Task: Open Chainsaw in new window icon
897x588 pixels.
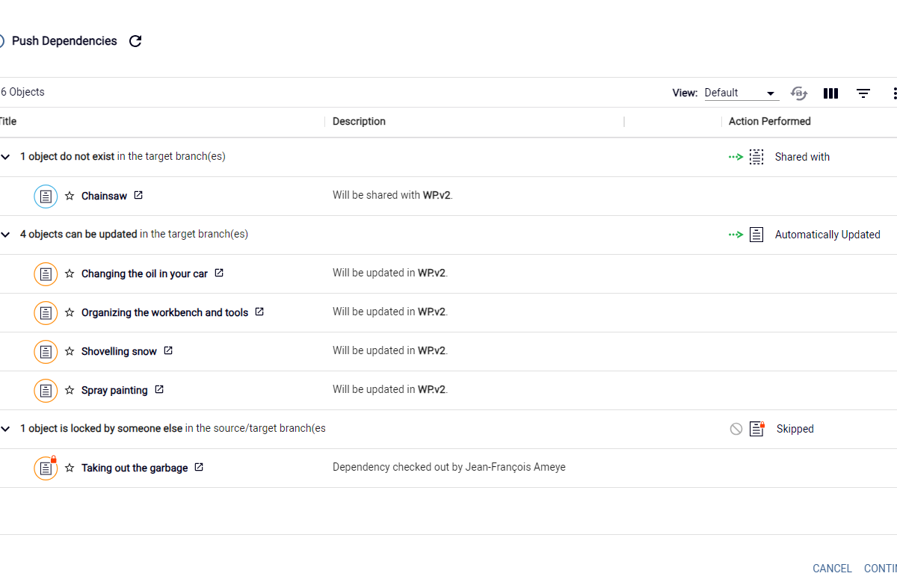Action: [x=138, y=195]
